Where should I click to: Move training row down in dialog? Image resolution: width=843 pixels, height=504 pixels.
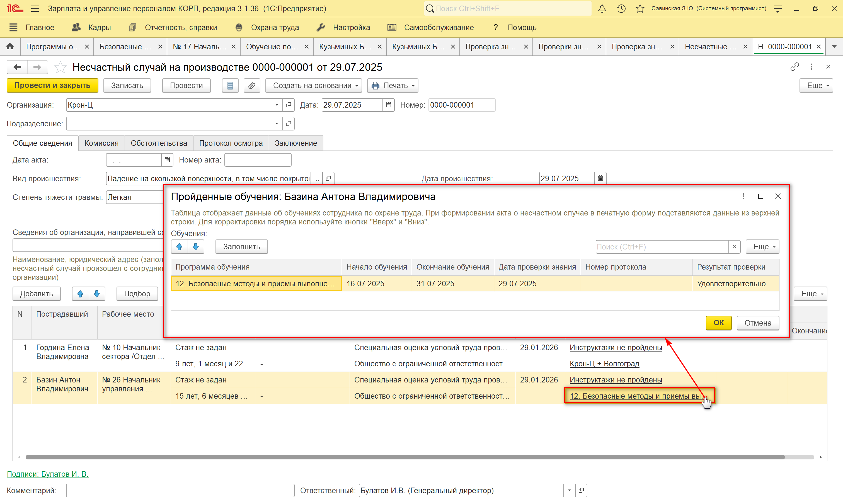196,247
